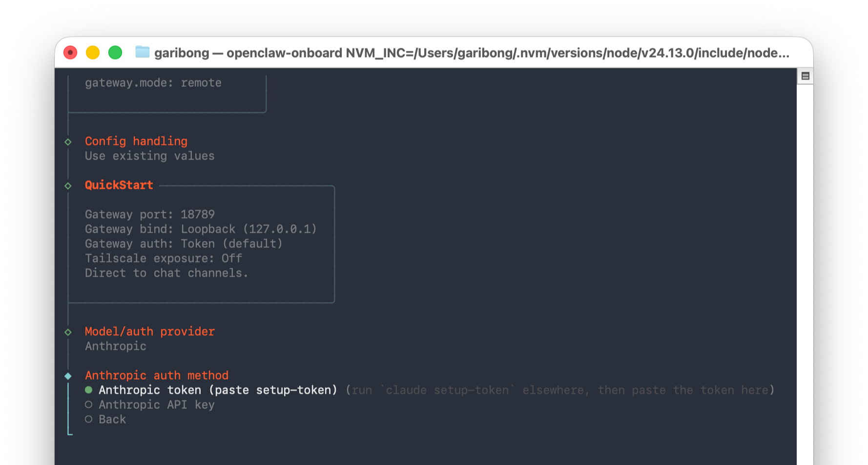Close the terminal window with red button
868x465 pixels.
70,52
